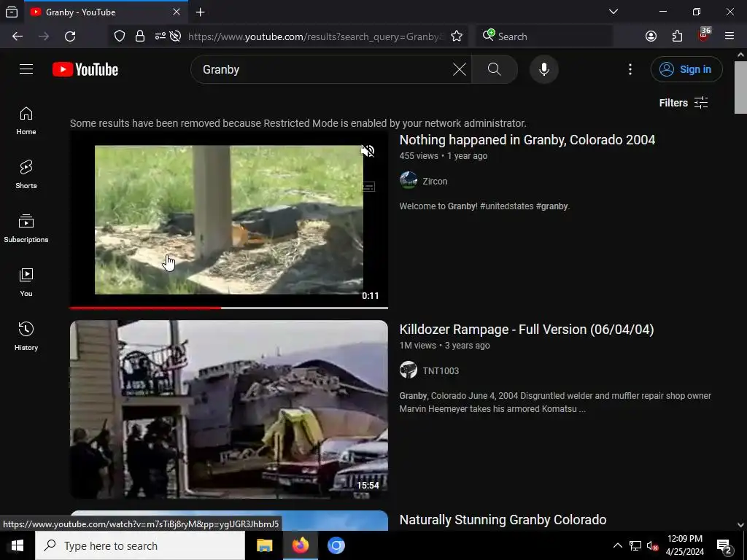The width and height of the screenshot is (747, 560).
Task: Click the blocked autoplay icon in address bar
Action: pyautogui.click(x=175, y=36)
